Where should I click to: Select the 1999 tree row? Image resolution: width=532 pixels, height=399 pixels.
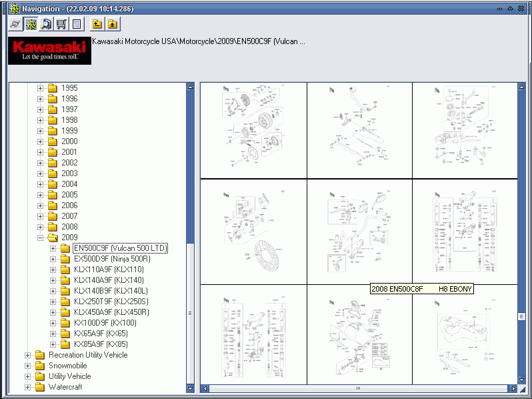click(x=69, y=131)
